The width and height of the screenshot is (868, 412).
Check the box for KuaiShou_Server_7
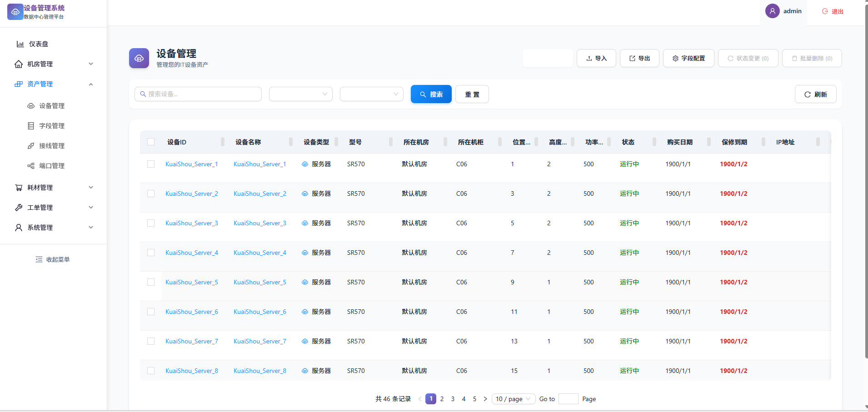tap(151, 341)
